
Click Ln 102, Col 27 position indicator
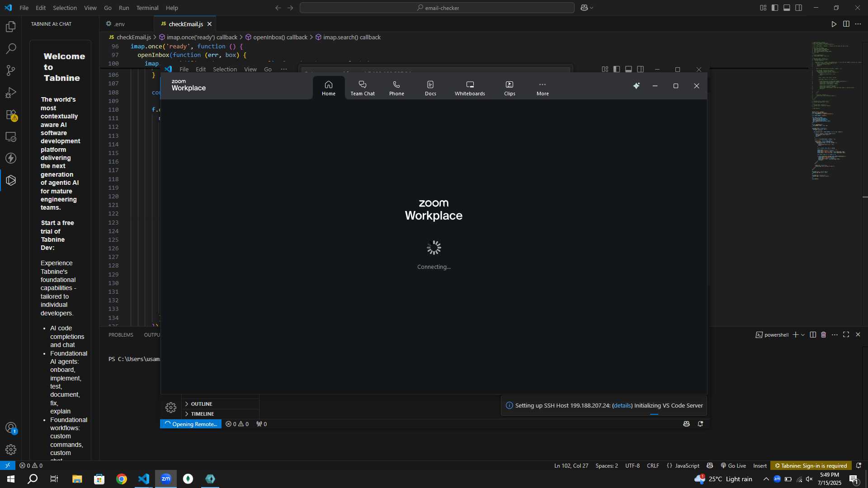tap(571, 466)
